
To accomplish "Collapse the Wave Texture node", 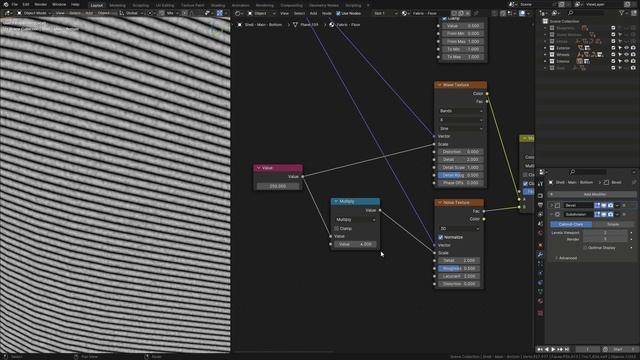I will pos(440,85).
